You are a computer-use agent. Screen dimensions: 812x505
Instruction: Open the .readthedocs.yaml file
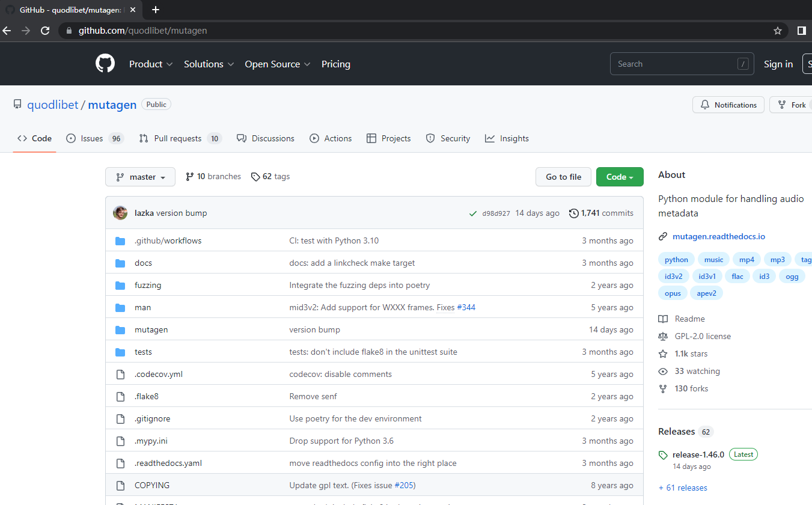point(168,464)
